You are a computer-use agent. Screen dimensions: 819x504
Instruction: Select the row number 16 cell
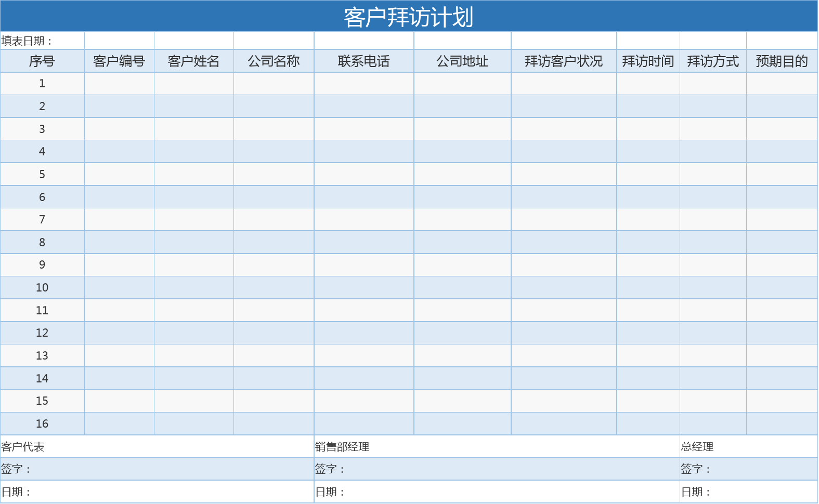pos(42,423)
